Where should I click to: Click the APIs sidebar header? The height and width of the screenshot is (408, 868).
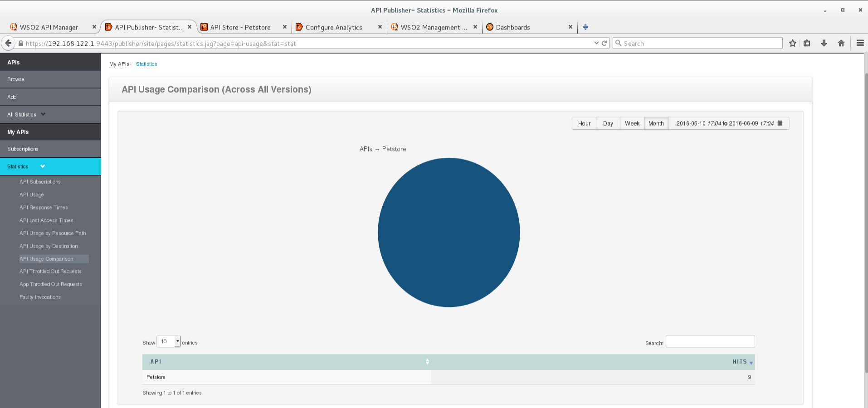(x=50, y=62)
